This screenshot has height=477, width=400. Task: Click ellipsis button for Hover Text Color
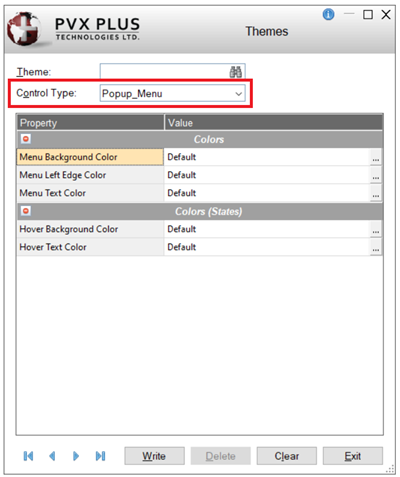[376, 247]
